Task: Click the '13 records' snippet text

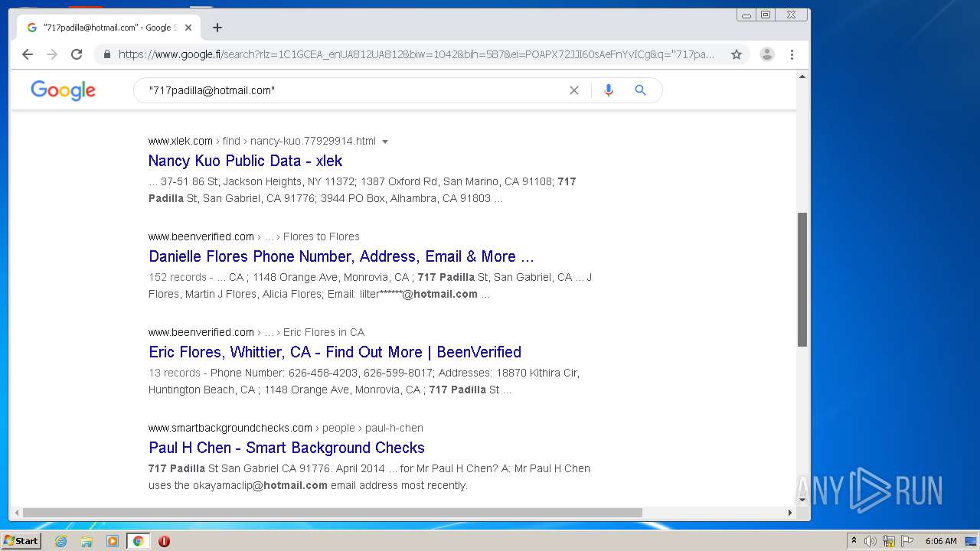Action: click(x=174, y=373)
